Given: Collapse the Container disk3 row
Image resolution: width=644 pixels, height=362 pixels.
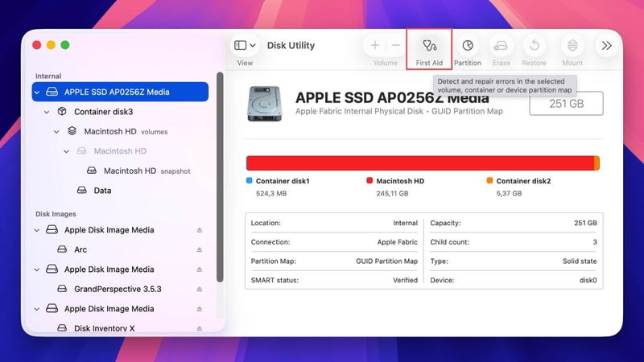Looking at the screenshot, I should click(47, 112).
